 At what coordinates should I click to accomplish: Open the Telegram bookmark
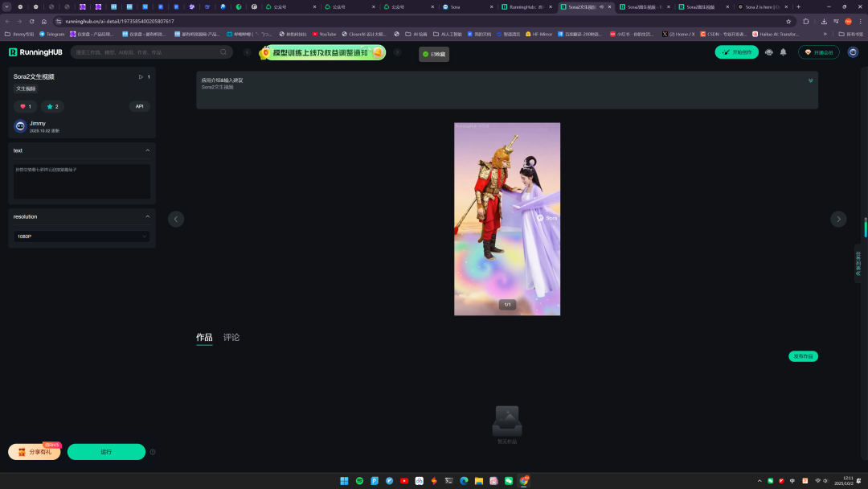[51, 34]
